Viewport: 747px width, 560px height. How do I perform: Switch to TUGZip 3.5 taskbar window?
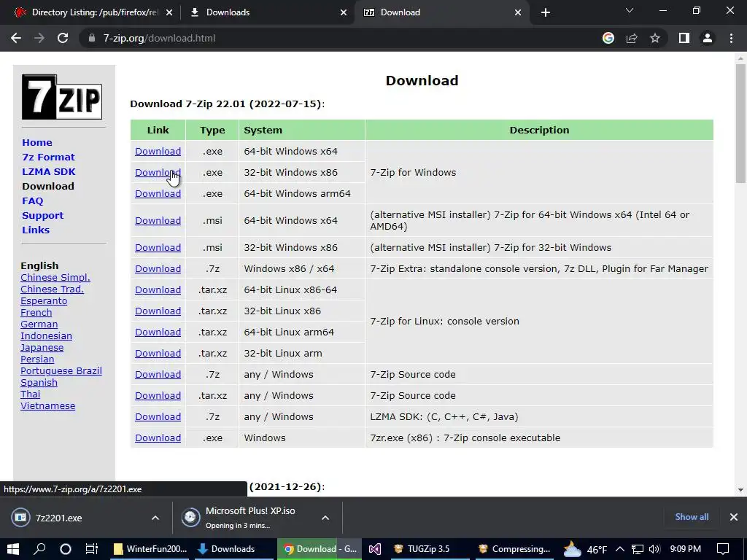coord(427,549)
